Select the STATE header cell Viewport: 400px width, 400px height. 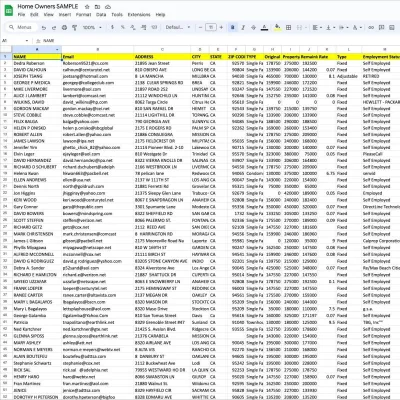[218, 57]
